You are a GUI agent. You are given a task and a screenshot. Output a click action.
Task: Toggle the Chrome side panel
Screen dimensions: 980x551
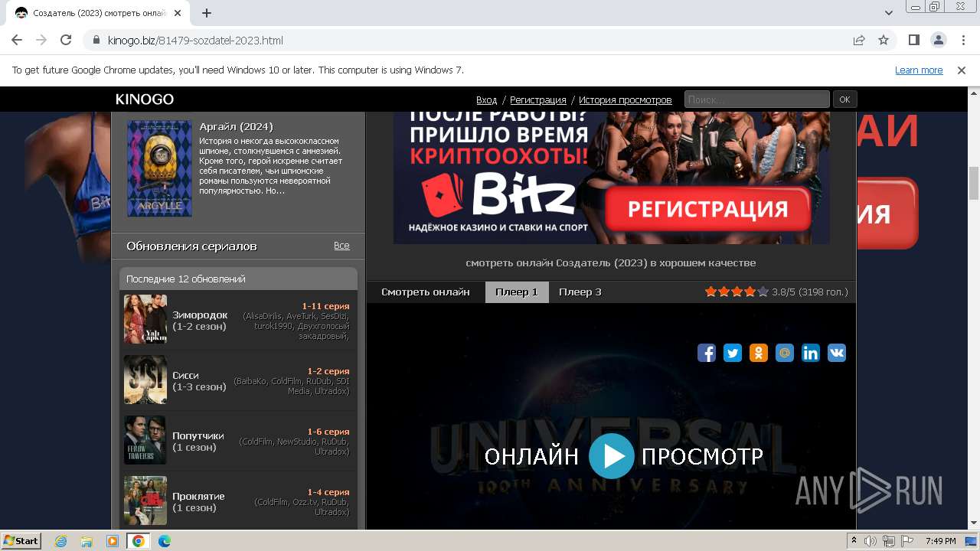[x=913, y=40]
